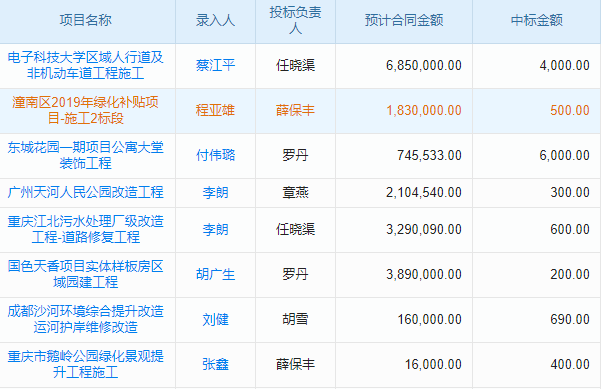Open 重庆江北污水处理厂级改造工程 project link
This screenshot has height=389, width=601.
85,229
